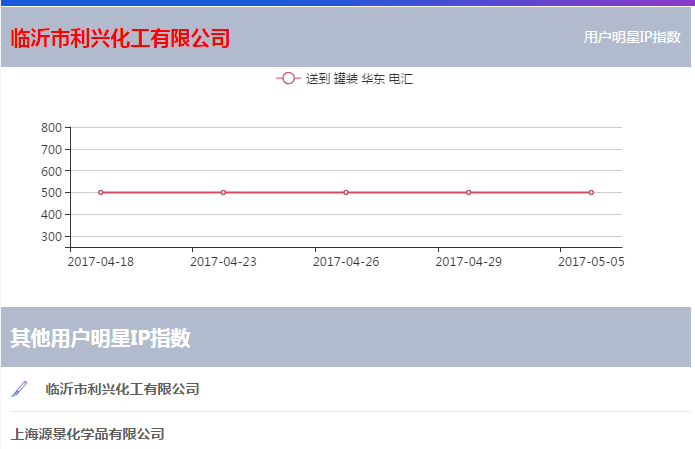Toggle the 送到 罐装 华东 电汇 legend series

[344, 79]
